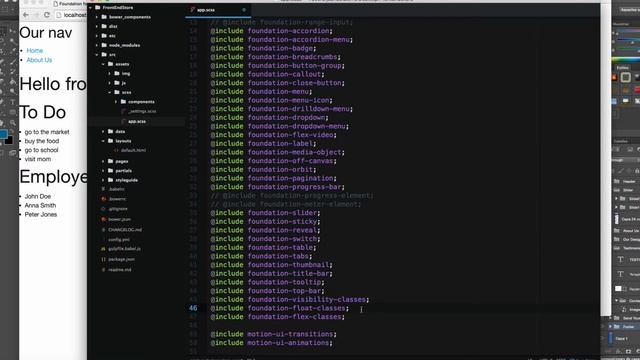The image size is (640, 360).
Task: Click 'Peter Jones' in the employee list
Action: 40,214
